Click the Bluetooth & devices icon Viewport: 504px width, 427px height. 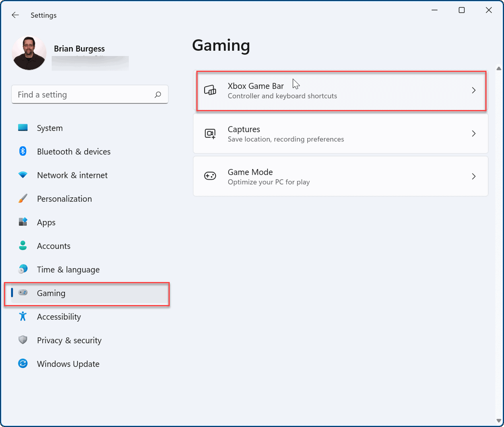(x=23, y=151)
